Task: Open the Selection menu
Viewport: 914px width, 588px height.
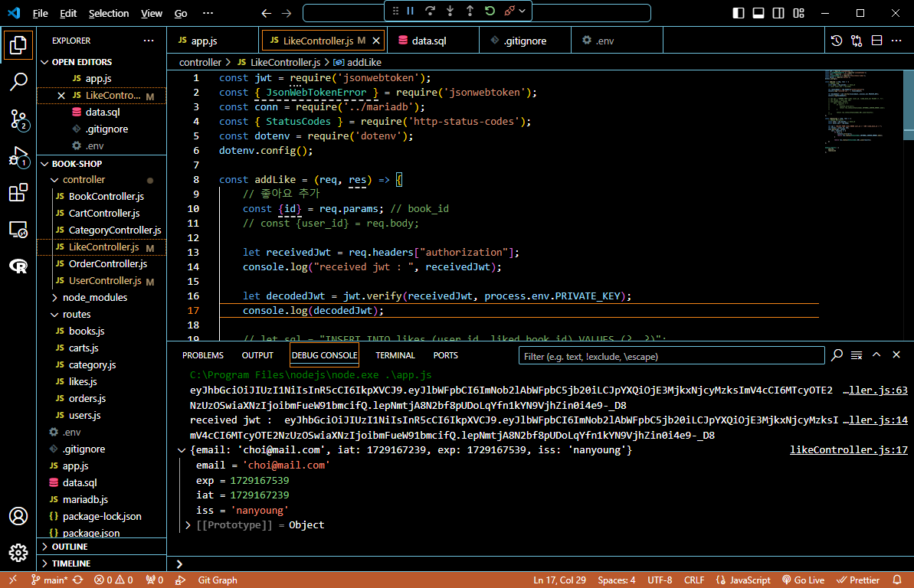Action: (109, 13)
